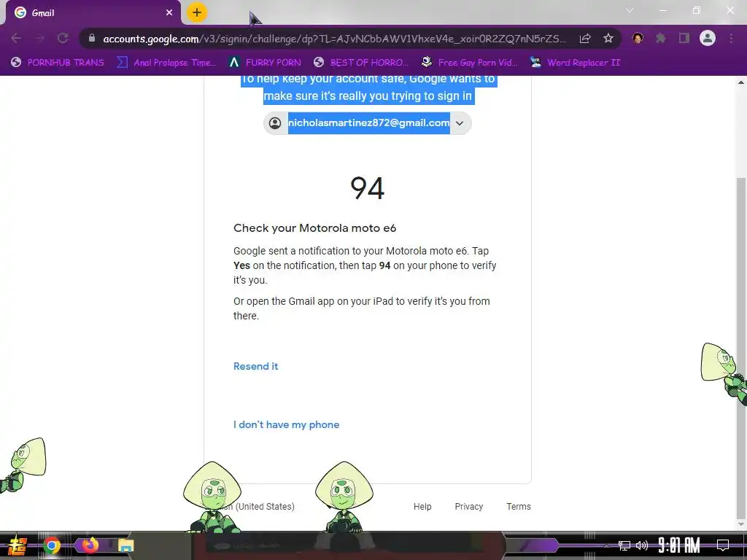This screenshot has height=560, width=747.
Task: Expand the nicholasmartinez872@gmail.com account switcher
Action: (x=368, y=123)
